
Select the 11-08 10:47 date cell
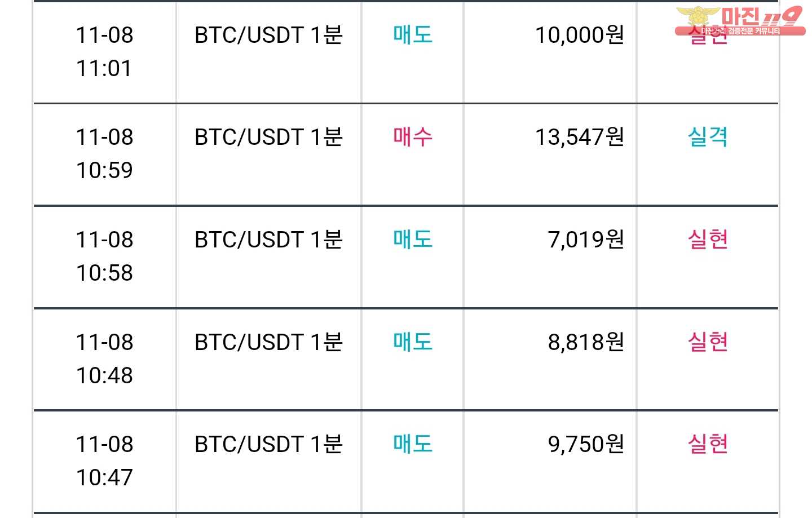(104, 461)
